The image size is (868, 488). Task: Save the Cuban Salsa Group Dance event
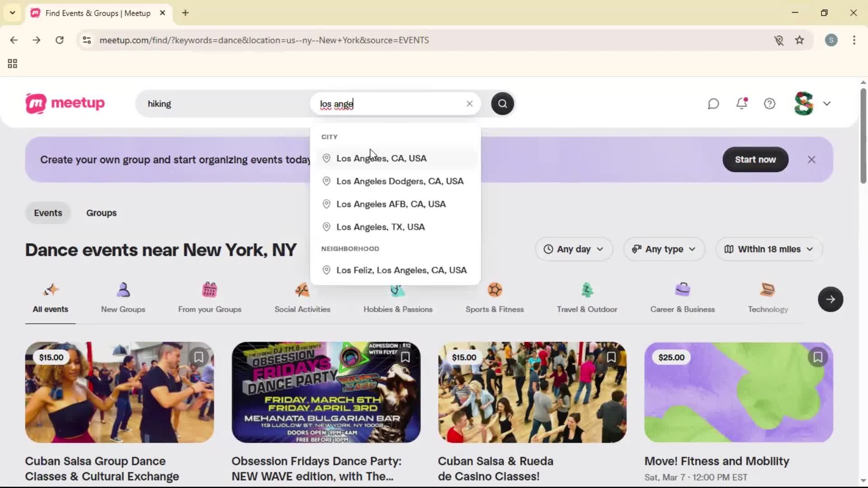(198, 357)
